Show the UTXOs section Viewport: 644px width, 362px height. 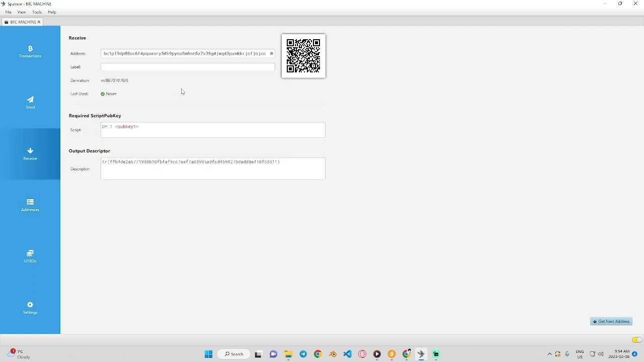(30, 256)
